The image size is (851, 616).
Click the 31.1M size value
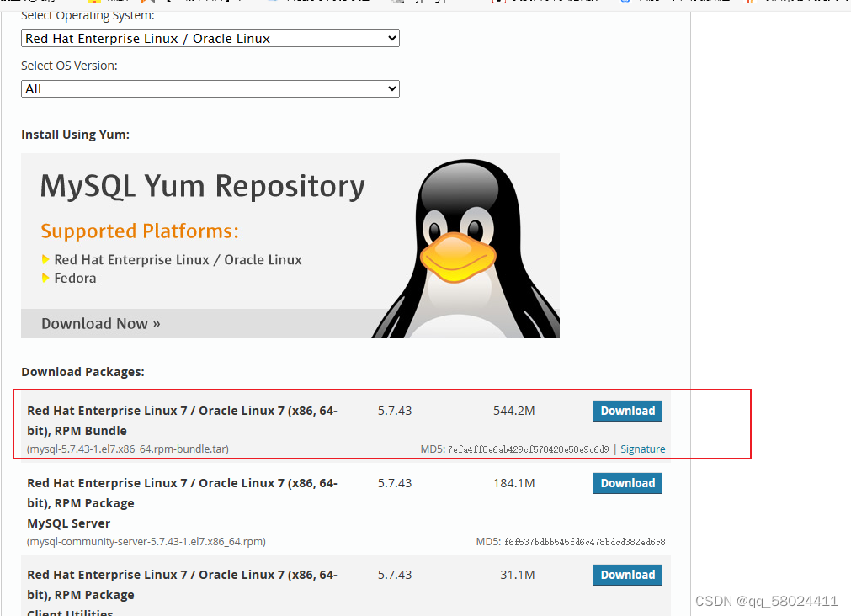[517, 575]
